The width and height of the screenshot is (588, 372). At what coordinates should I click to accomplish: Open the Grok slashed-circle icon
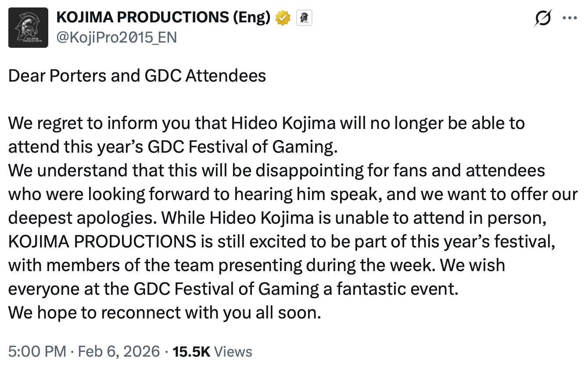point(542,18)
